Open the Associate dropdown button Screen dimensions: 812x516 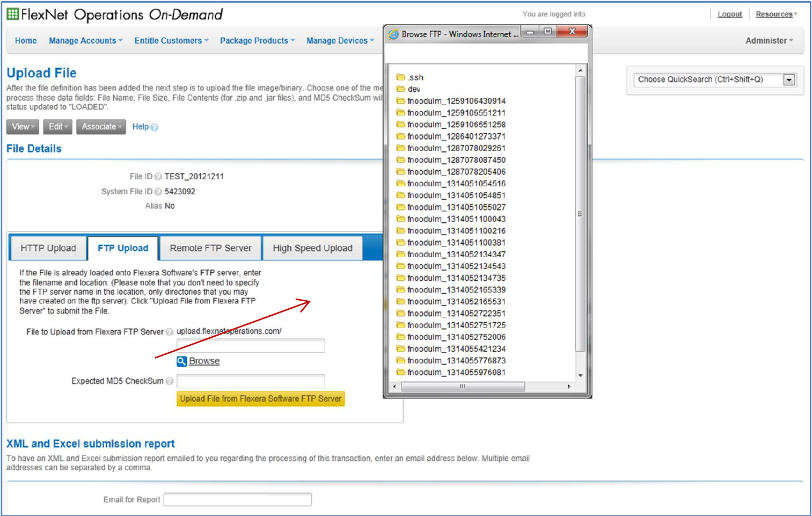tap(101, 127)
